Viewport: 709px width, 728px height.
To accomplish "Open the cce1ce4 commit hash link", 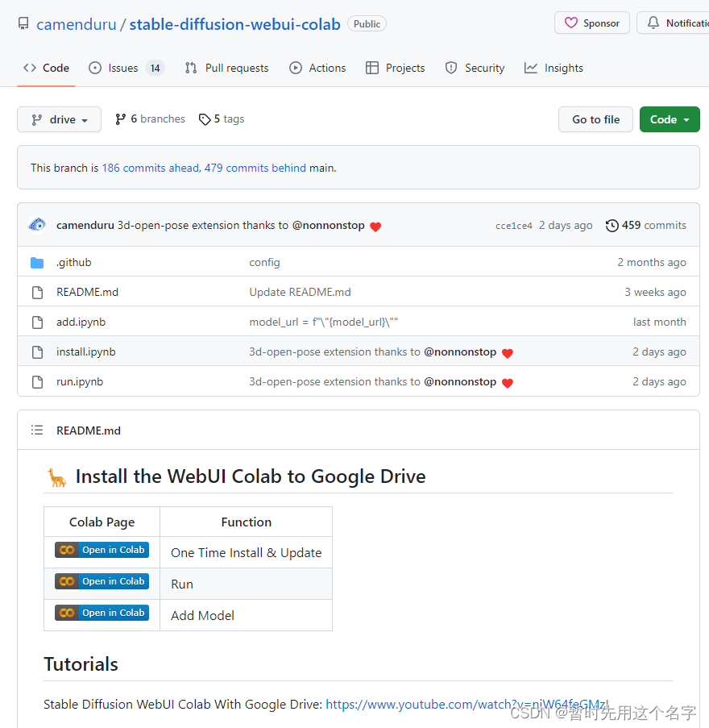I will click(x=514, y=226).
